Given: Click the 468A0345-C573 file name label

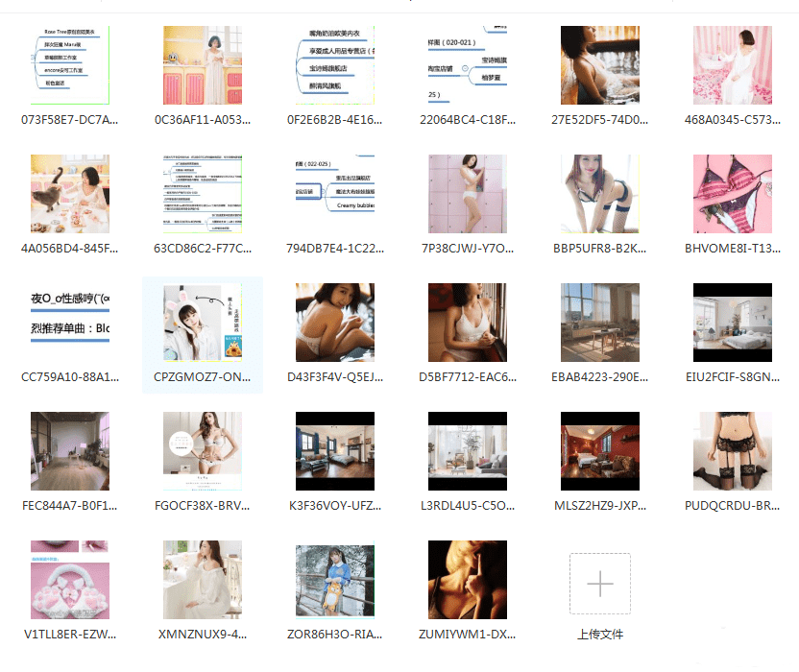Looking at the screenshot, I should 733,120.
